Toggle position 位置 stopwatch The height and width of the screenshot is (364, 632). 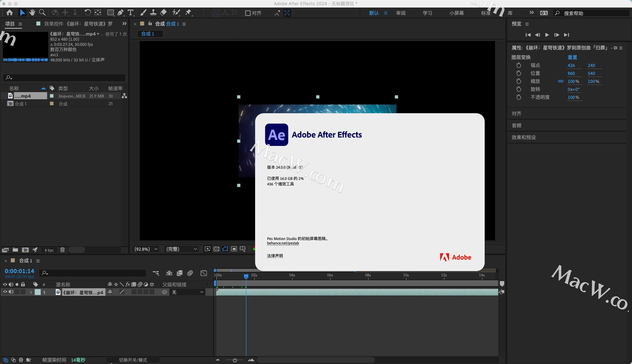click(519, 73)
